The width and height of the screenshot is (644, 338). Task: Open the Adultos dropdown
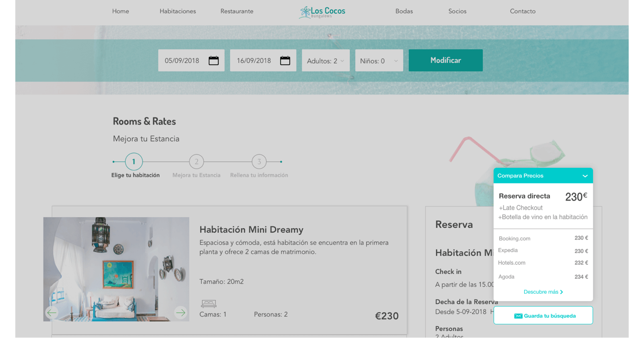(x=326, y=61)
